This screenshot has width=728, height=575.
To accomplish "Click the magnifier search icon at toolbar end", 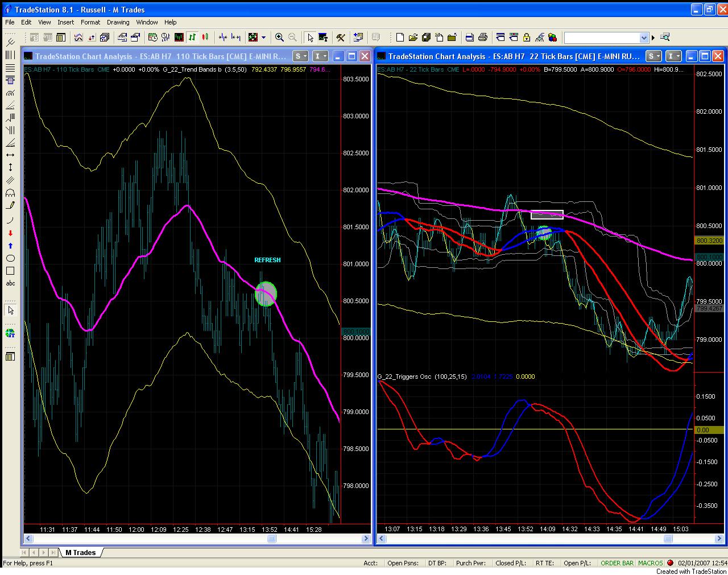I will tap(665, 38).
